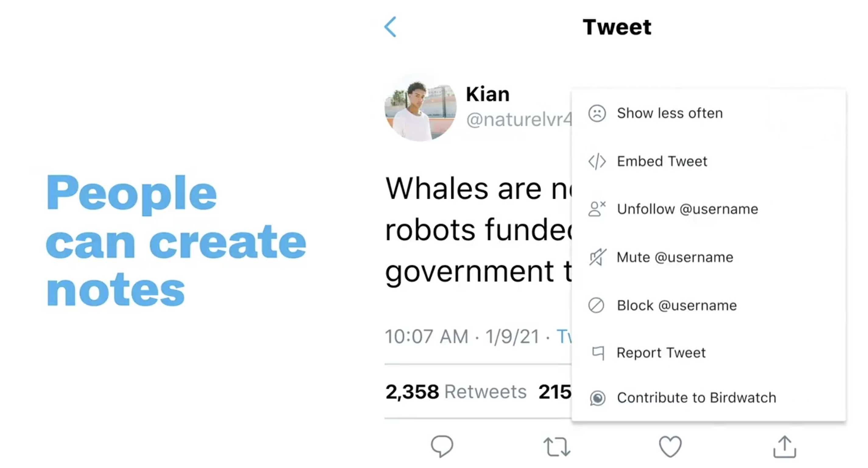Screen dimensions: 868x468
Task: Choose "Mute @username" in menu
Action: 675,257
